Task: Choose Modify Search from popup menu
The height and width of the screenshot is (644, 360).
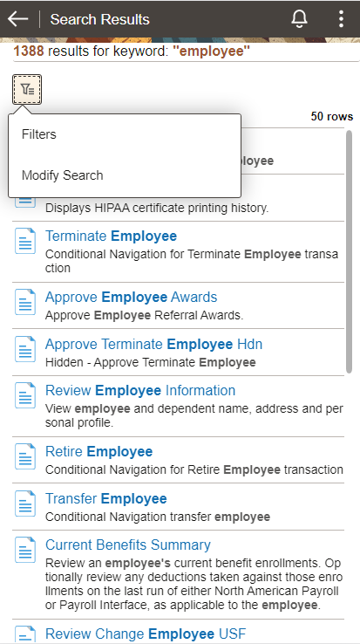Action: (125, 175)
